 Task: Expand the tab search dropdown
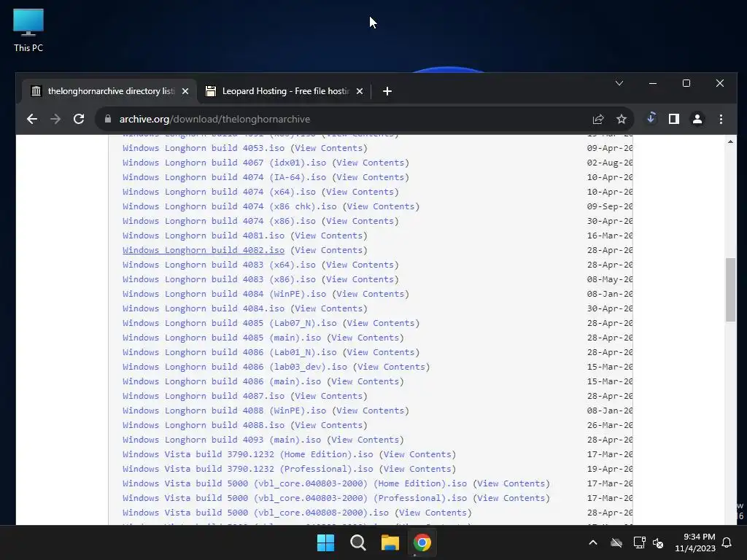click(619, 83)
